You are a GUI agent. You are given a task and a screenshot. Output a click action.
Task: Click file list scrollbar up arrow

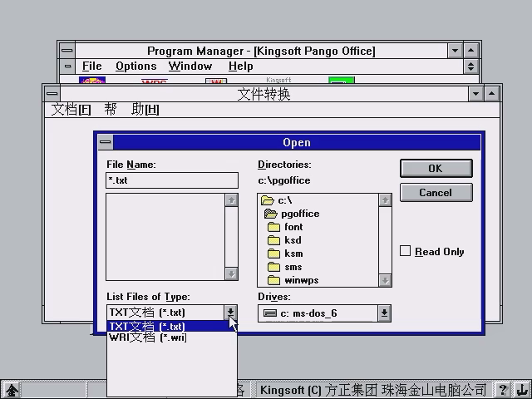(x=231, y=200)
